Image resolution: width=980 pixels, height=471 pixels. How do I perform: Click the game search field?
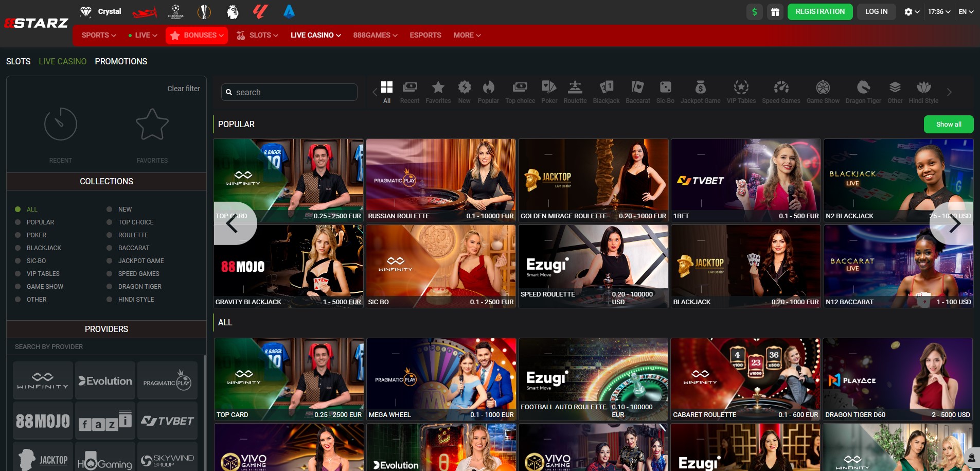[289, 92]
